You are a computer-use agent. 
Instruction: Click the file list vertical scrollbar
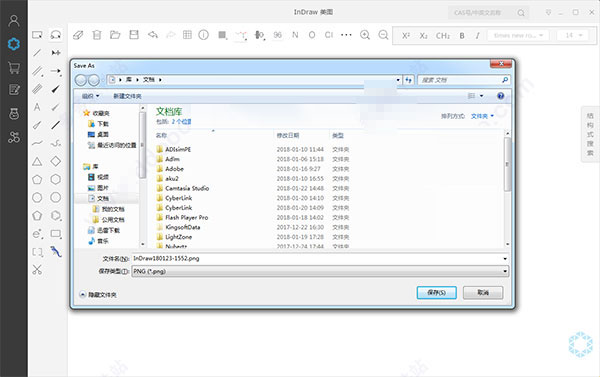507,189
